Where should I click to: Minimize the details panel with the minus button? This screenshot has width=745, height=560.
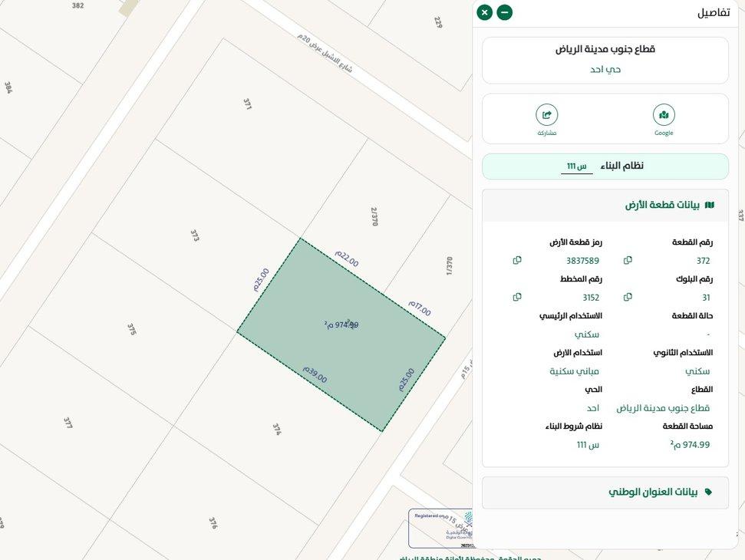(x=503, y=12)
